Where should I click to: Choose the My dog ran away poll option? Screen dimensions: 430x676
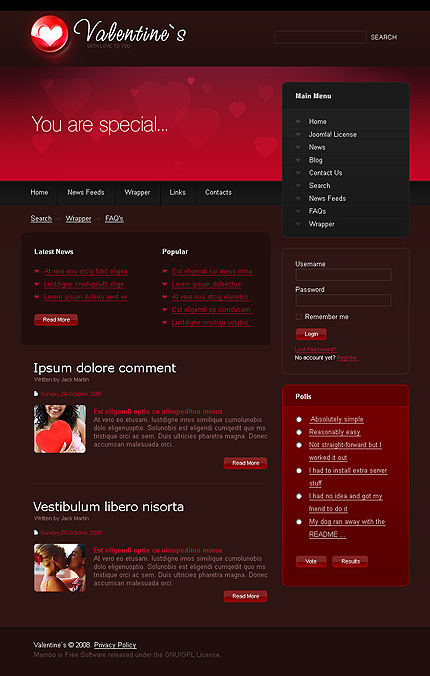click(299, 522)
